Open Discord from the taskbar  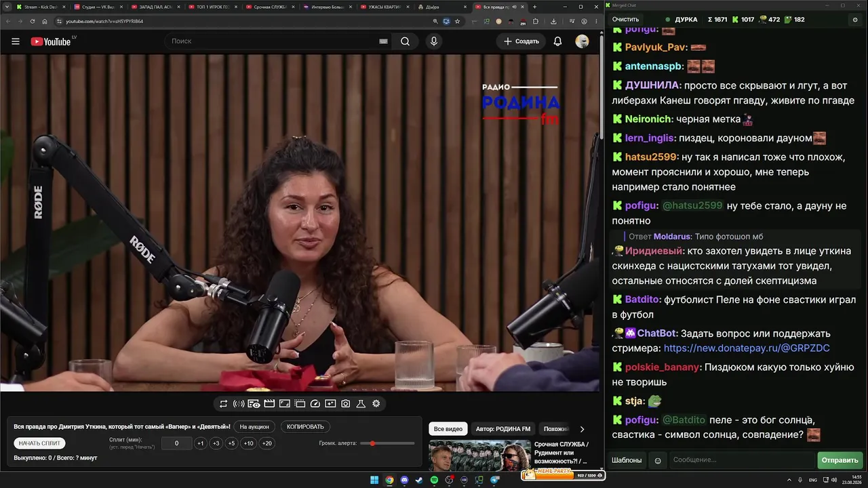[x=405, y=480]
